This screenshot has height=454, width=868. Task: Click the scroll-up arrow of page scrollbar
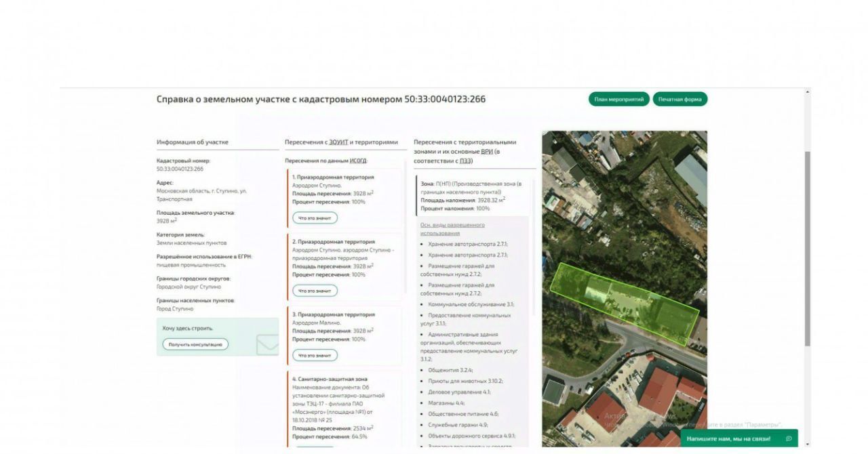click(x=807, y=91)
